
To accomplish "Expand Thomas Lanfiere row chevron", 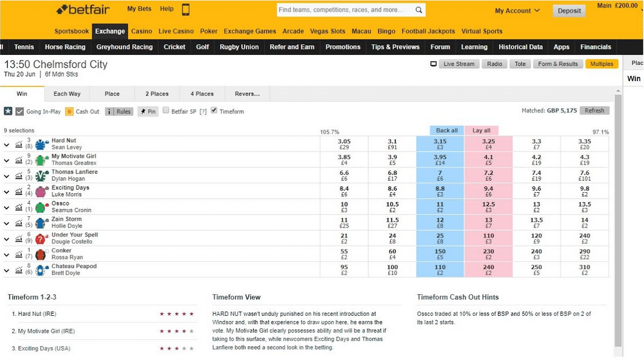I will point(6,176).
